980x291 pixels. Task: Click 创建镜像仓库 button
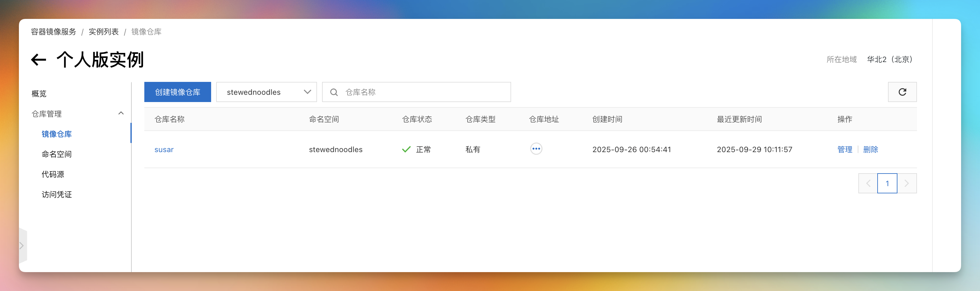177,92
